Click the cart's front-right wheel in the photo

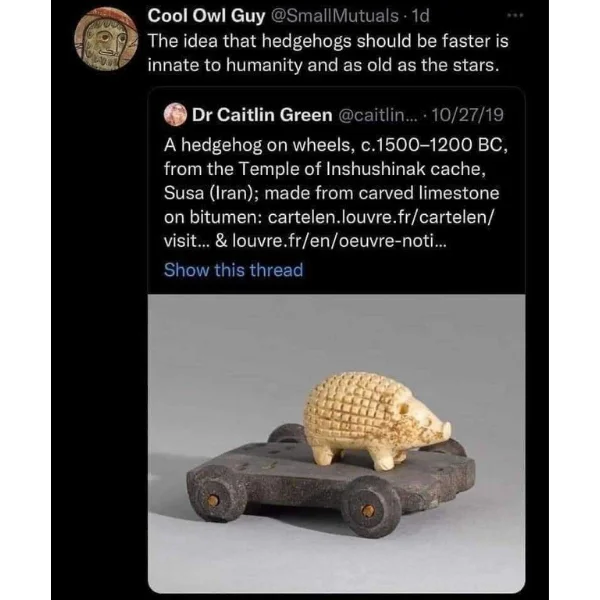[x=370, y=510]
